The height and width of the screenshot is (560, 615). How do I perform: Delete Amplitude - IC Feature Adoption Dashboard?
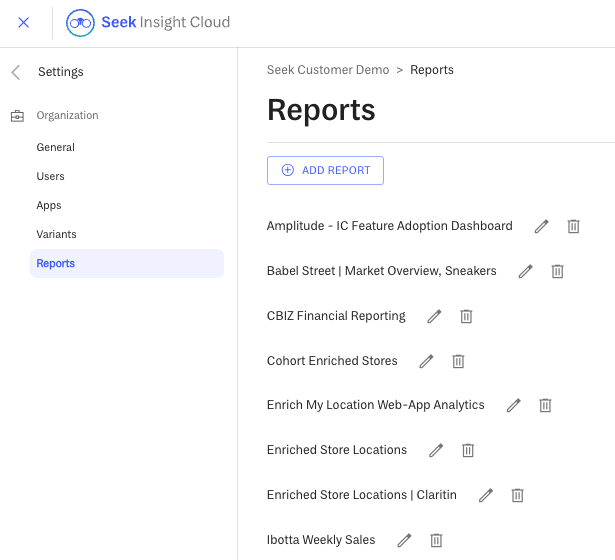click(x=573, y=226)
